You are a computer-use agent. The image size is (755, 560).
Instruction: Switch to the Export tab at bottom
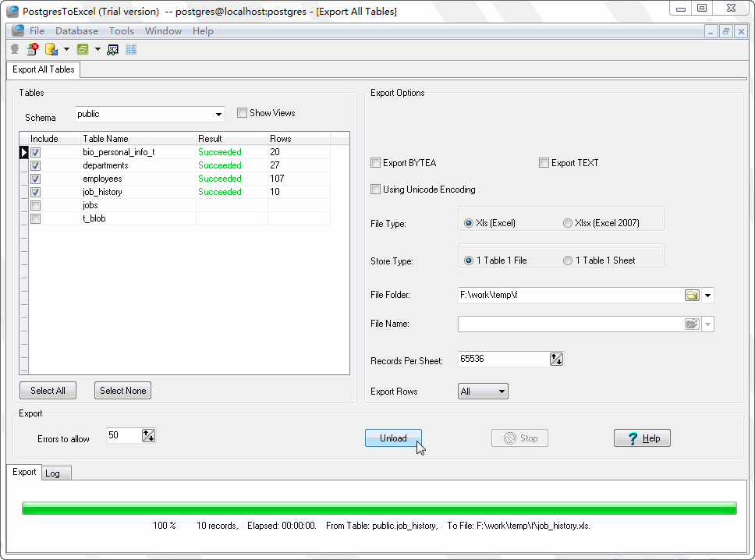point(24,472)
